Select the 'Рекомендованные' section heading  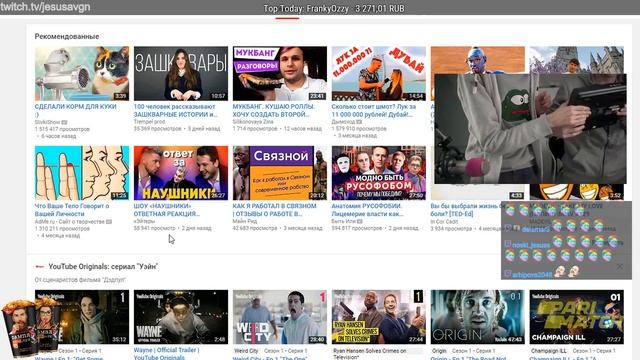pyautogui.click(x=67, y=36)
